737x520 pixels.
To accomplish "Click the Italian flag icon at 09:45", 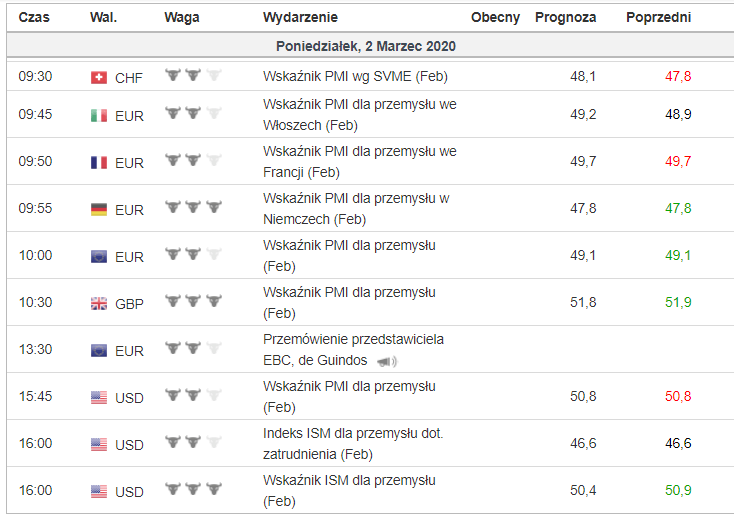I will coord(98,116).
